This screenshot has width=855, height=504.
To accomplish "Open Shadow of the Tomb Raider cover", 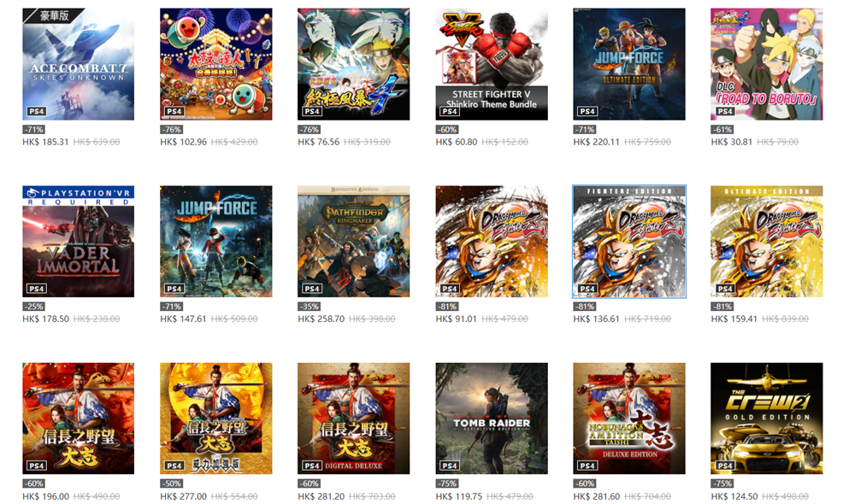I will pyautogui.click(x=492, y=419).
